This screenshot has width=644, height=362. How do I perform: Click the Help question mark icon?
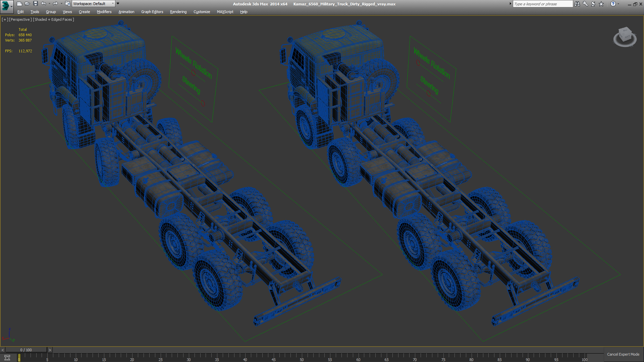613,4
